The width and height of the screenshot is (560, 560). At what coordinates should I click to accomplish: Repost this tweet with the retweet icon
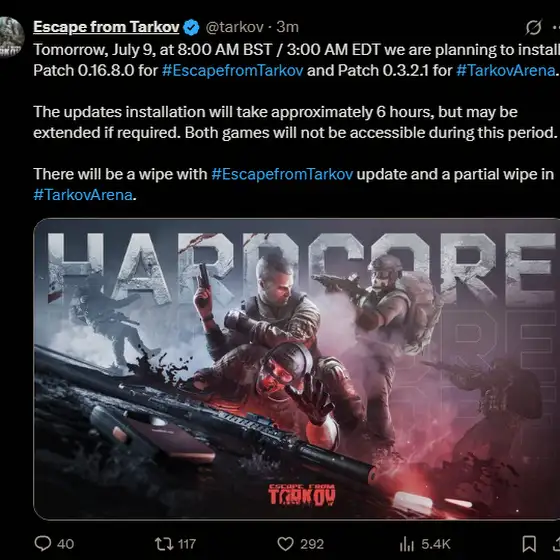(x=164, y=544)
